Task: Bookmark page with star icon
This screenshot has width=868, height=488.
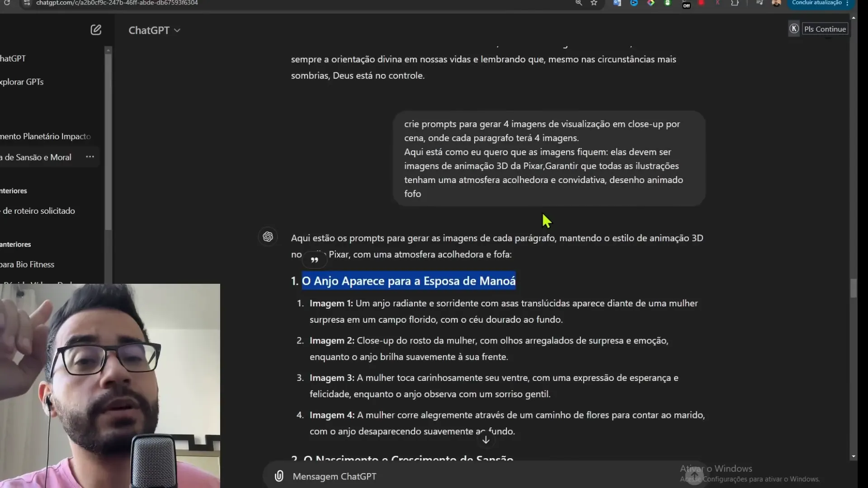Action: (x=594, y=3)
